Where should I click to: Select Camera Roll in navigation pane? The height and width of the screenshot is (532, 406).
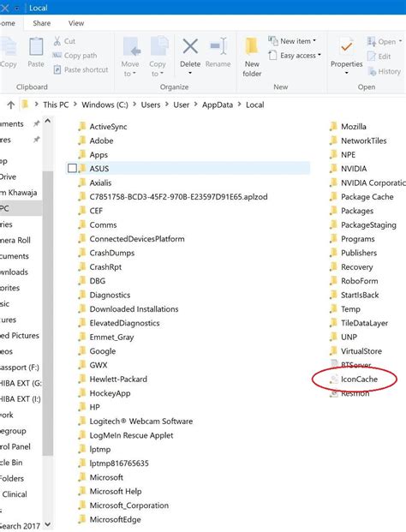pos(15,240)
